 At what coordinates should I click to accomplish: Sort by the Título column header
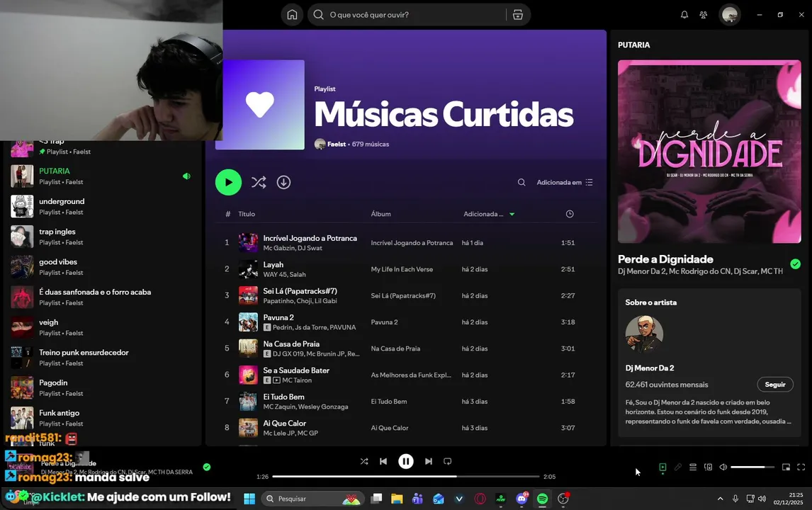[247, 214]
